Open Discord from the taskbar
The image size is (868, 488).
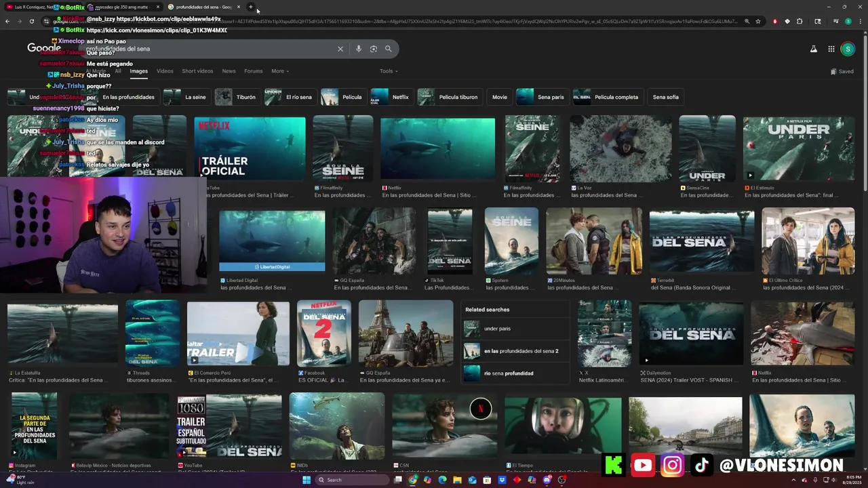(x=547, y=480)
